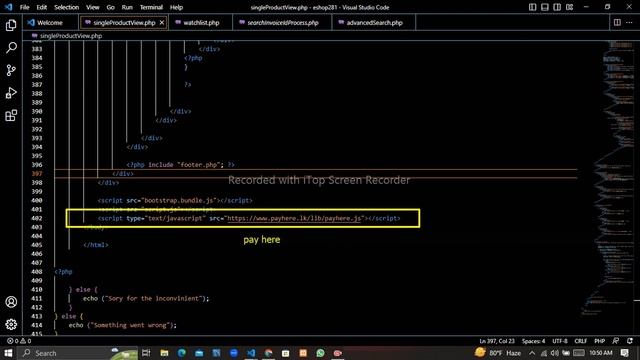Switch to the searchInvoiceIdProcess.php tab

click(282, 22)
